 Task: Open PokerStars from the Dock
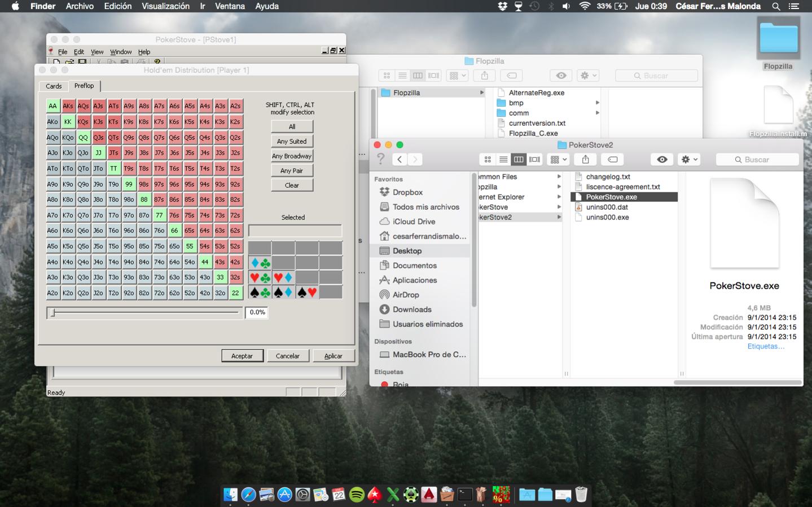coord(375,495)
